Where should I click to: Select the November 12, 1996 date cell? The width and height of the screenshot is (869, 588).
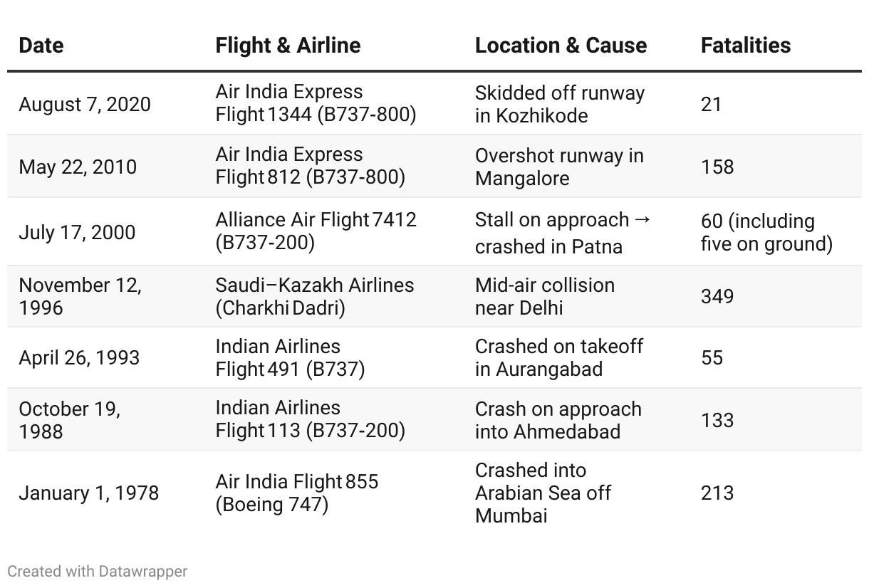point(80,296)
